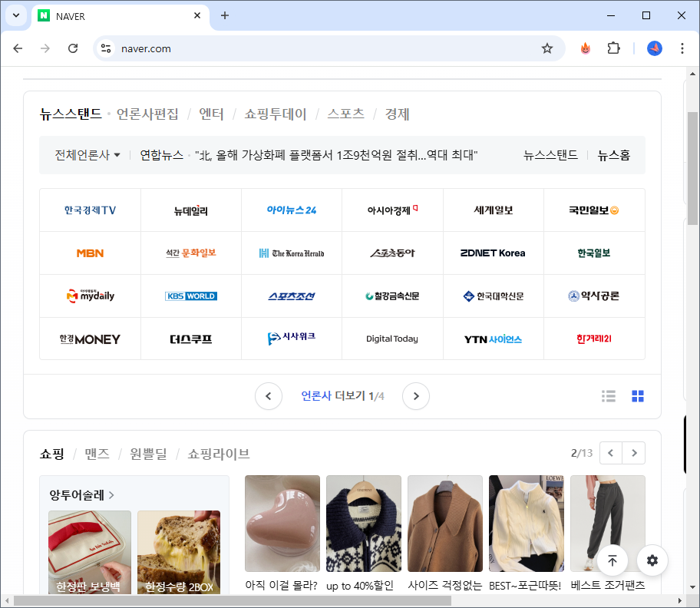
Task: Open KBS WORLD logo
Action: (191, 296)
